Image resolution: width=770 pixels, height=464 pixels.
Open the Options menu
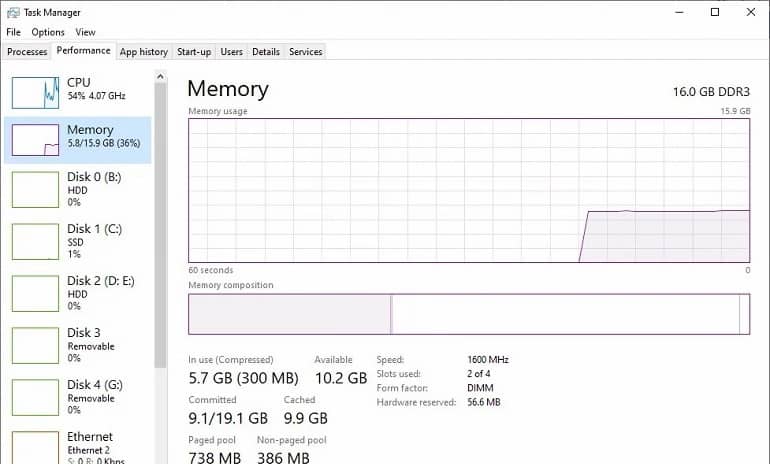tap(48, 33)
